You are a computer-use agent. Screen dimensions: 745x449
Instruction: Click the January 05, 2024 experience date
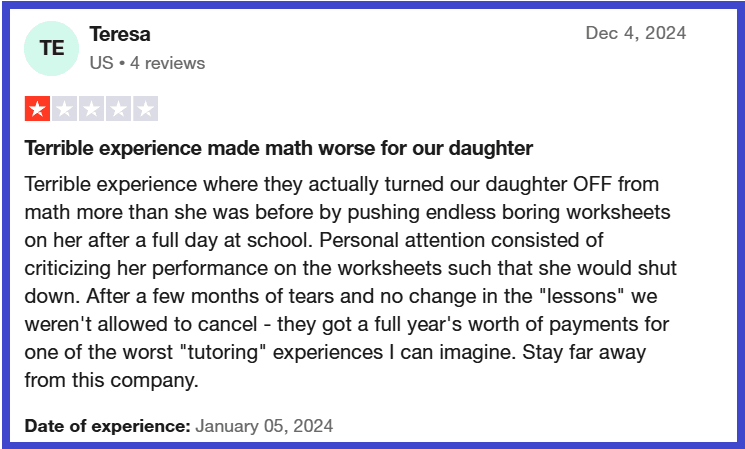(x=264, y=425)
